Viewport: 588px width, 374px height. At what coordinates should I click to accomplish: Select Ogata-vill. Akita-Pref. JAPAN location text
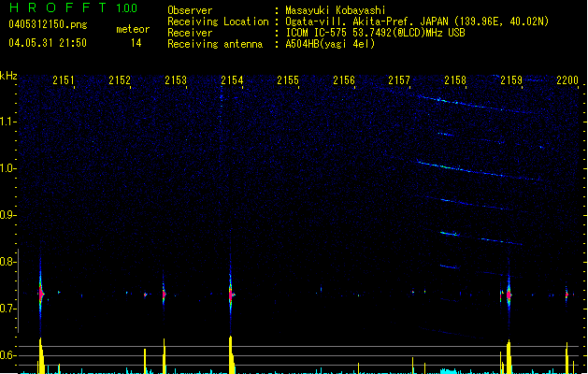point(417,22)
